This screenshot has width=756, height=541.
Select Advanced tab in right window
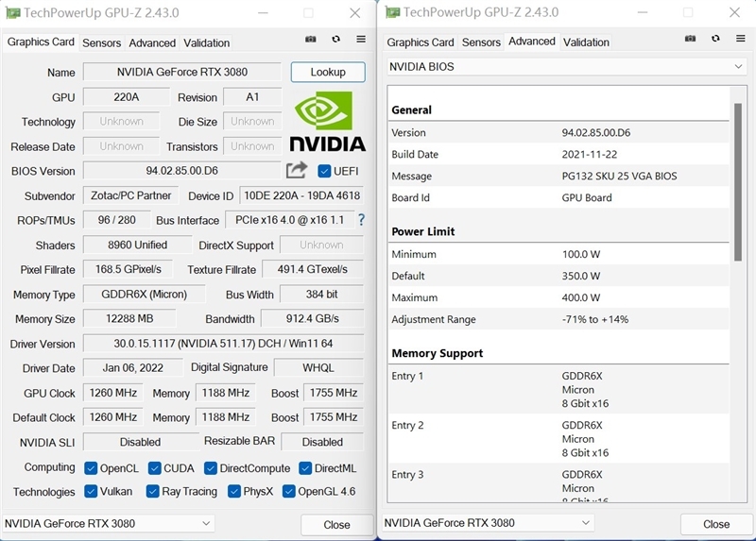(532, 42)
